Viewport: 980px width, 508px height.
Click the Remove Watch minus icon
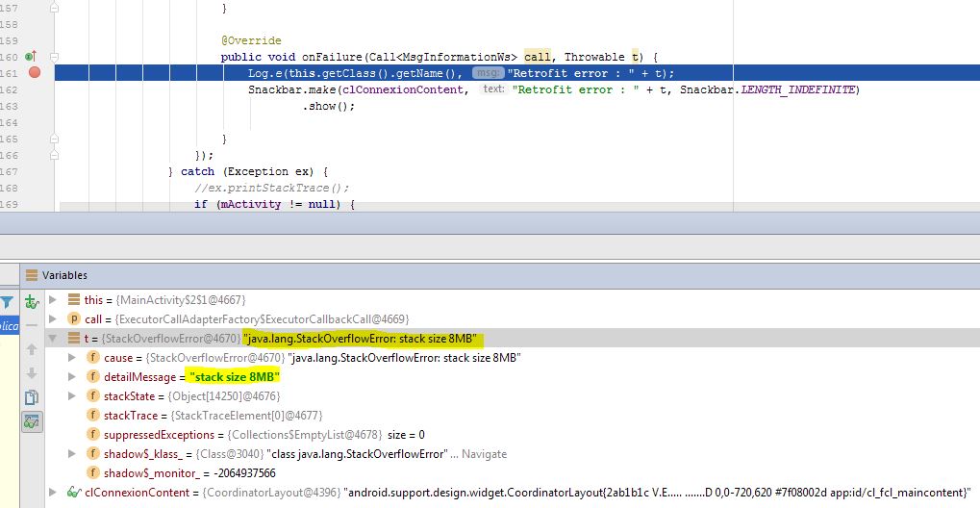(x=31, y=325)
